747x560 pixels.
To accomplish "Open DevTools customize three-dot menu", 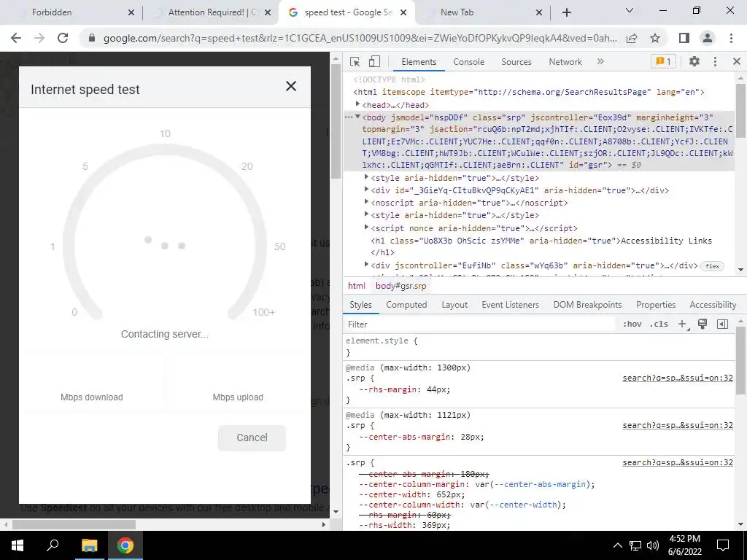I will pyautogui.click(x=715, y=61).
